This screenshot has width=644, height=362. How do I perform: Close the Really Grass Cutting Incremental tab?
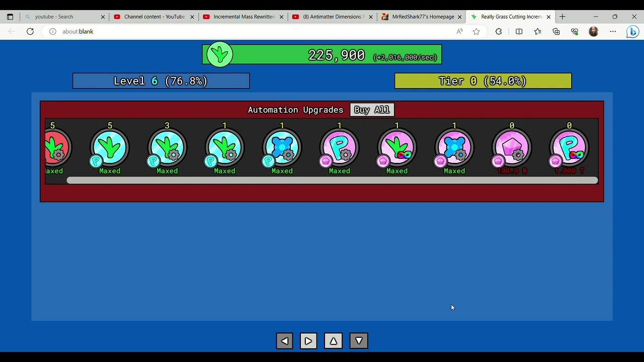(x=548, y=17)
